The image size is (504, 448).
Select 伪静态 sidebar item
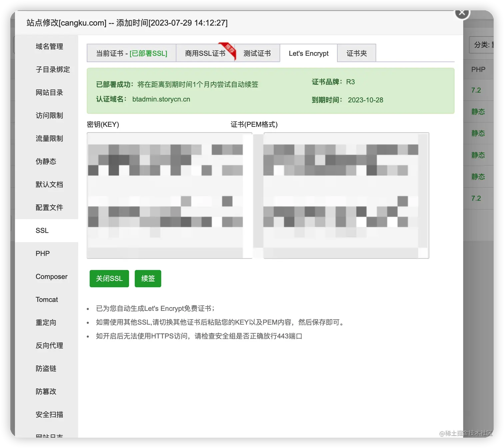(x=47, y=161)
